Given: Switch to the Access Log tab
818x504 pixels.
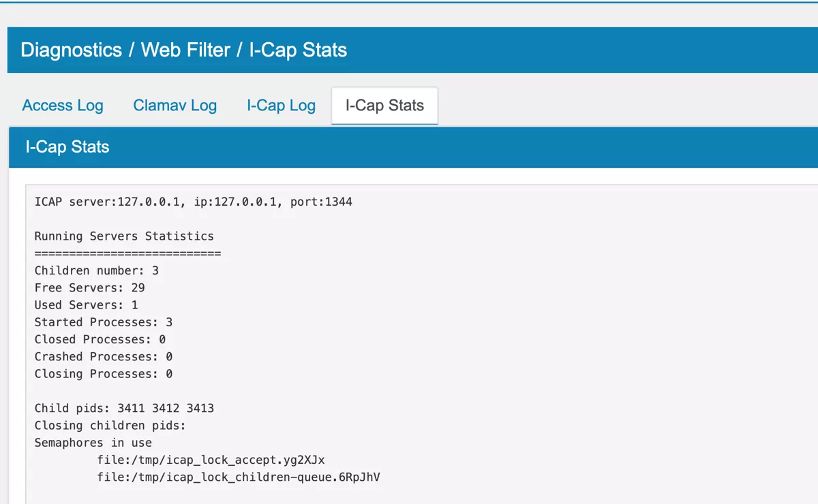Looking at the screenshot, I should pyautogui.click(x=62, y=106).
